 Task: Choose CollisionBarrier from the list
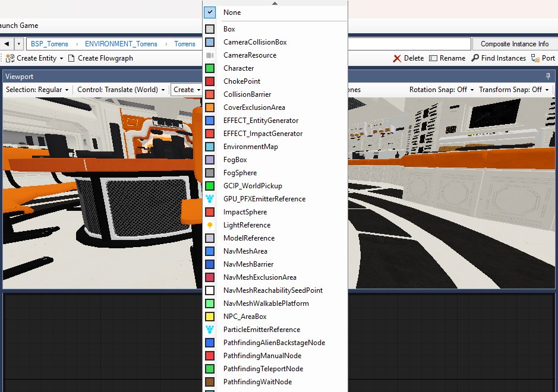(x=275, y=94)
